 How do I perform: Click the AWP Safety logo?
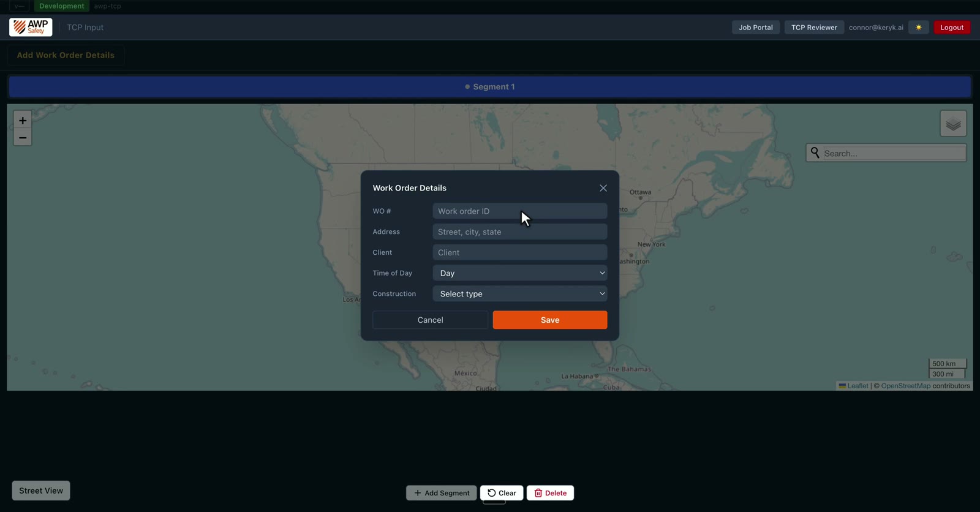(x=31, y=27)
